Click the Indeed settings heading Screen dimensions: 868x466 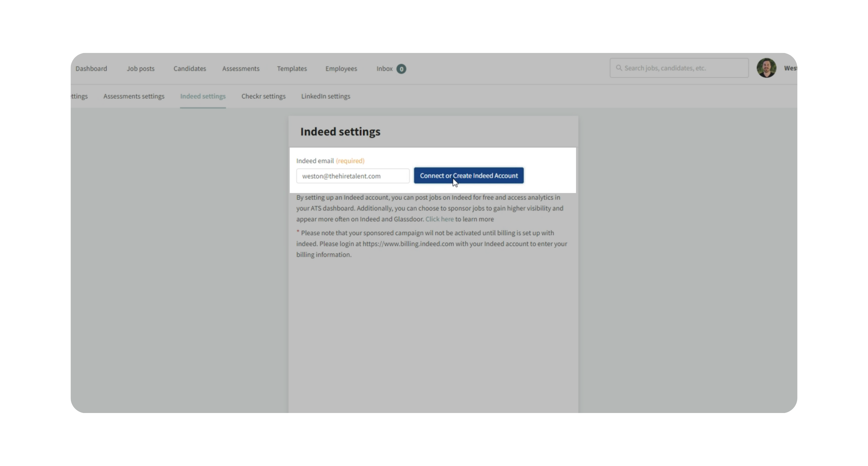pos(340,131)
